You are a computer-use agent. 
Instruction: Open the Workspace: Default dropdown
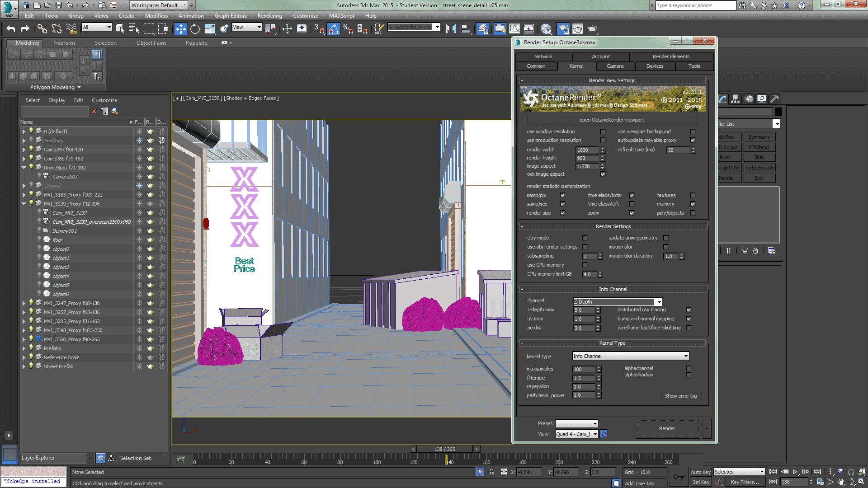pyautogui.click(x=159, y=5)
